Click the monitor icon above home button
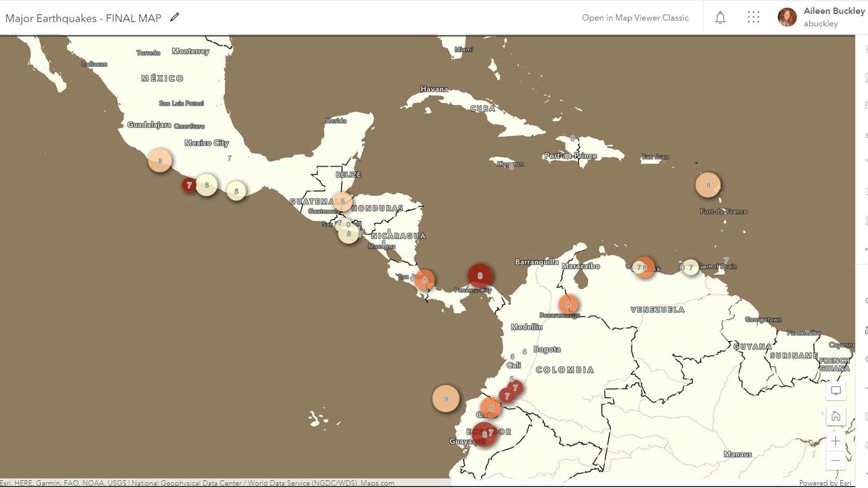The width and height of the screenshot is (868, 488). (835, 391)
